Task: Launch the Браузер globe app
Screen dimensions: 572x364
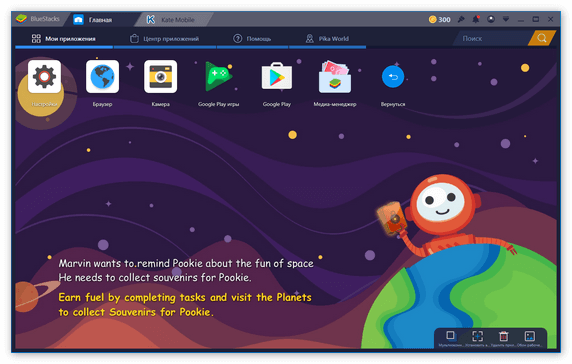Action: pos(102,77)
